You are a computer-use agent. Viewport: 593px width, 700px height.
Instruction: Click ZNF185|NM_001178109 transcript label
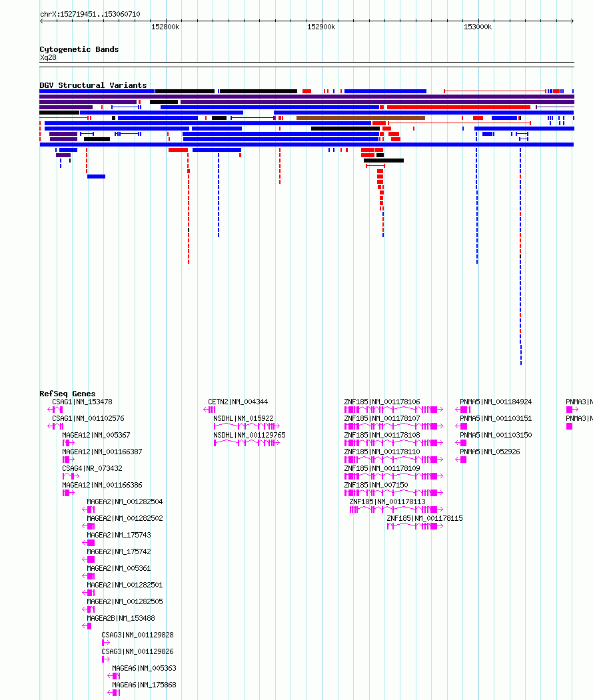click(x=382, y=468)
